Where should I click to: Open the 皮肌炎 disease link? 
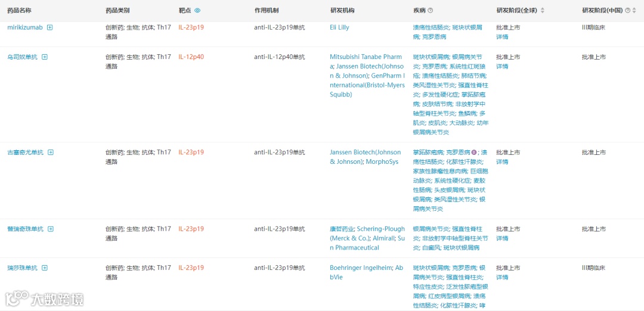click(436, 123)
